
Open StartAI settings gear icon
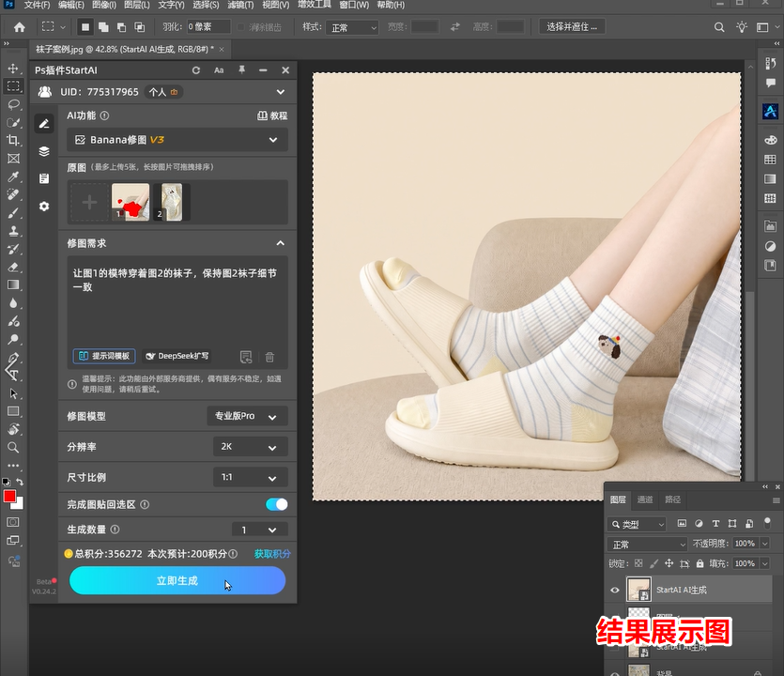click(44, 206)
